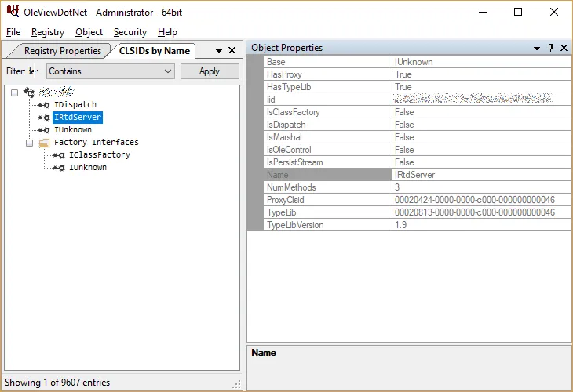The width and height of the screenshot is (573, 392).
Task: Toggle auto-hide pin on Object Properties panel
Action: point(550,48)
